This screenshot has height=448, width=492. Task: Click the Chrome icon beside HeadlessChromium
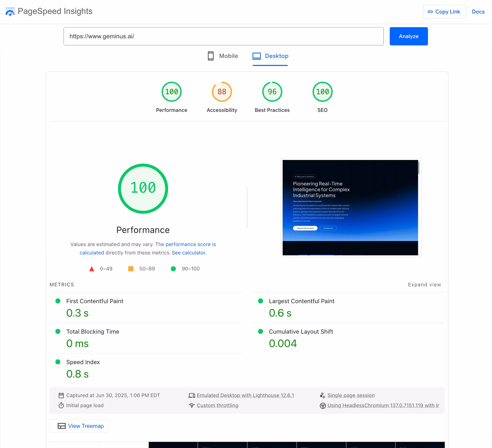[x=323, y=405]
